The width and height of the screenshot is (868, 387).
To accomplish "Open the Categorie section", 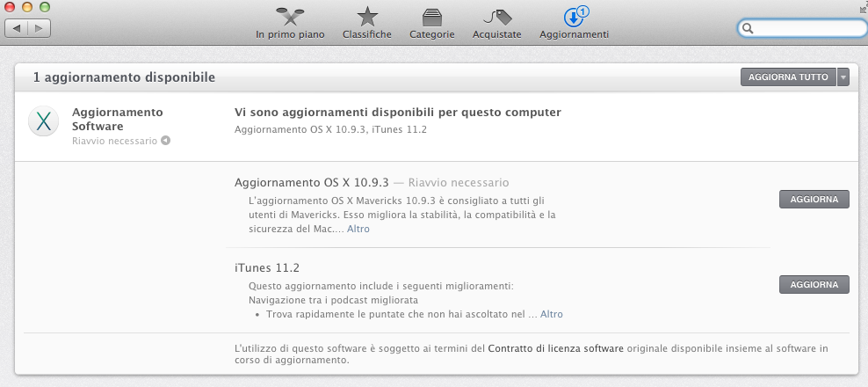I will tap(431, 24).
